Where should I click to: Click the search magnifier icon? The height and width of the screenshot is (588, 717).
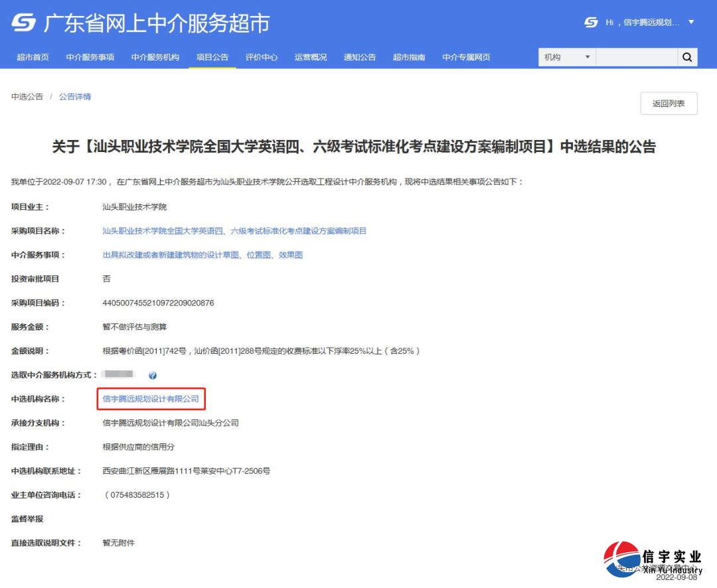pos(687,57)
